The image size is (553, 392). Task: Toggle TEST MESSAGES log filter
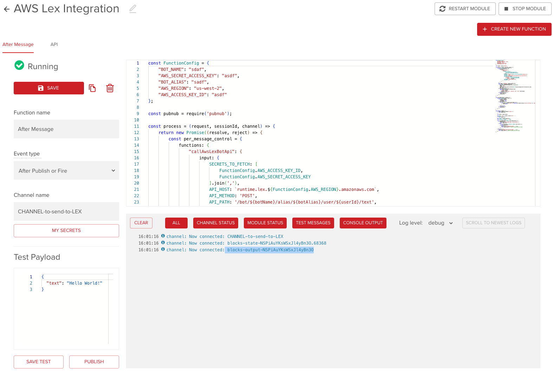tap(313, 223)
